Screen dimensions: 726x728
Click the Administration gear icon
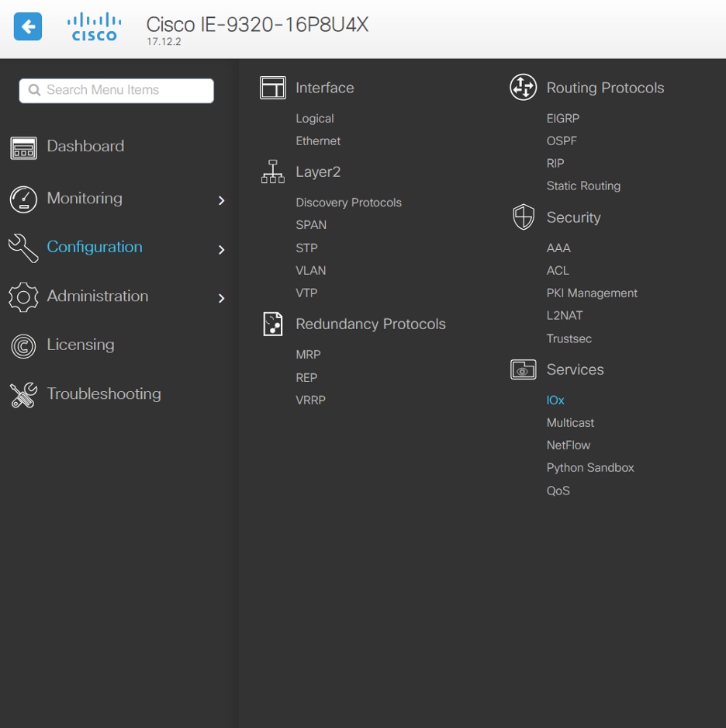coord(23,297)
